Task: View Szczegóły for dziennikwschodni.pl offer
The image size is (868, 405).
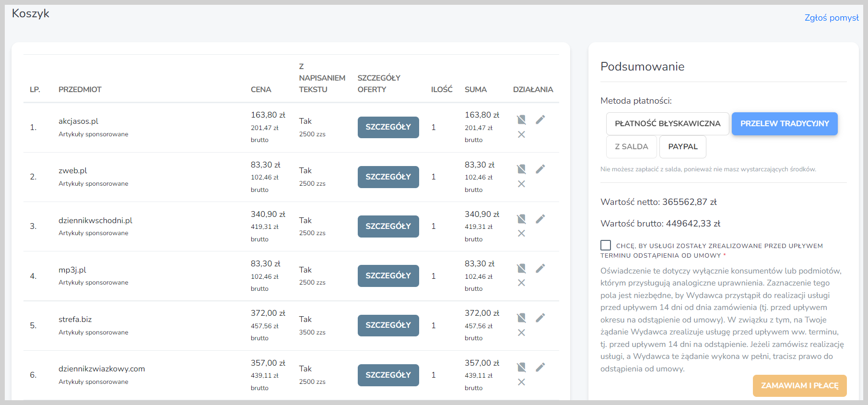Action: point(388,226)
